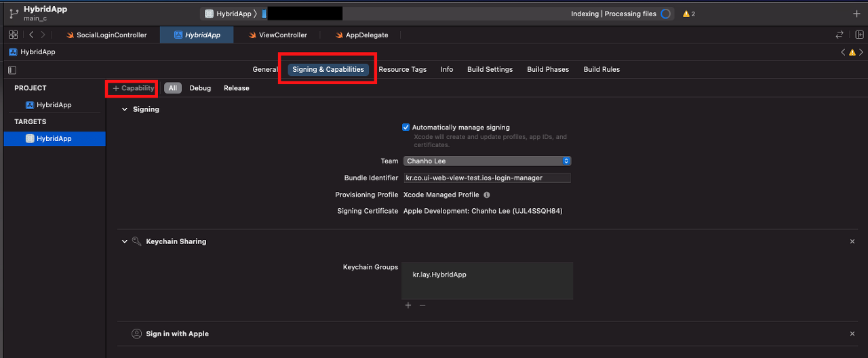
Task: Click the Keychain Sharing key icon
Action: [136, 241]
